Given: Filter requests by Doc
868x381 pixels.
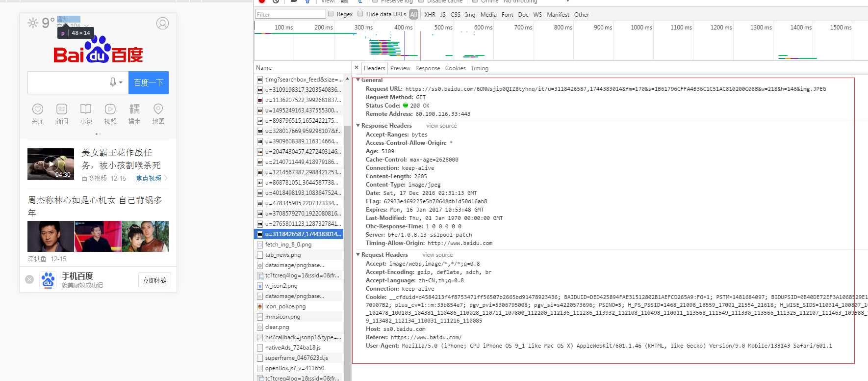Looking at the screenshot, I should 523,15.
